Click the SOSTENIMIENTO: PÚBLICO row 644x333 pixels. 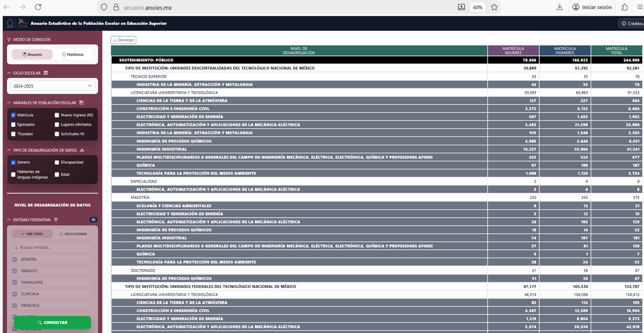coord(376,60)
